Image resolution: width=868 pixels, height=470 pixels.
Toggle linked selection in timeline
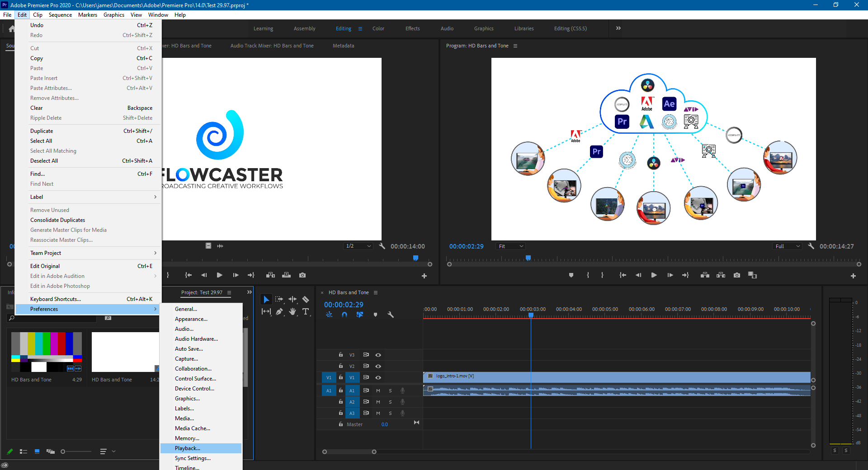tap(360, 315)
